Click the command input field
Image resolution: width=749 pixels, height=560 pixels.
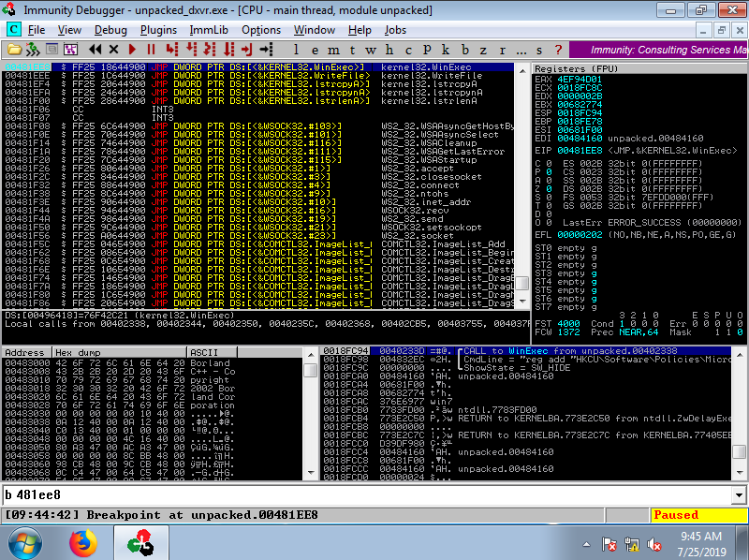pyautogui.click(x=367, y=495)
